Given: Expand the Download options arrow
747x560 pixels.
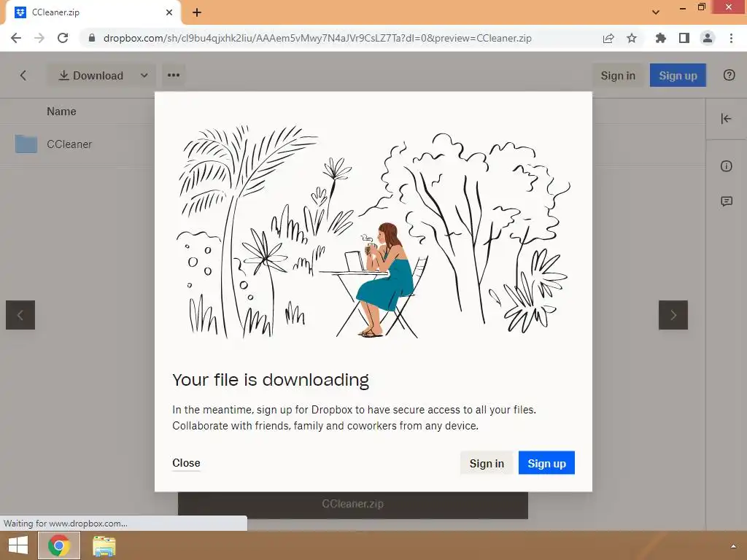Looking at the screenshot, I should click(144, 75).
